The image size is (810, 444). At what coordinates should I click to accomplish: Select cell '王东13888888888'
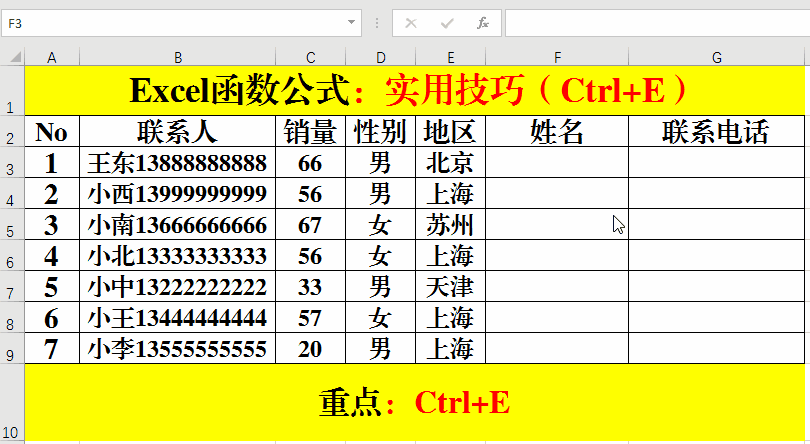178,162
